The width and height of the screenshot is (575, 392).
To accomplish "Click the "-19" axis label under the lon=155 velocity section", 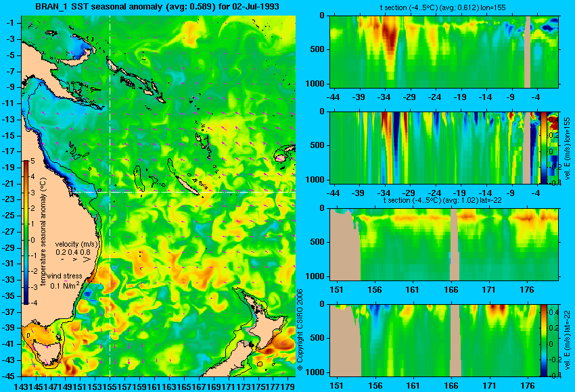I will tap(459, 193).
